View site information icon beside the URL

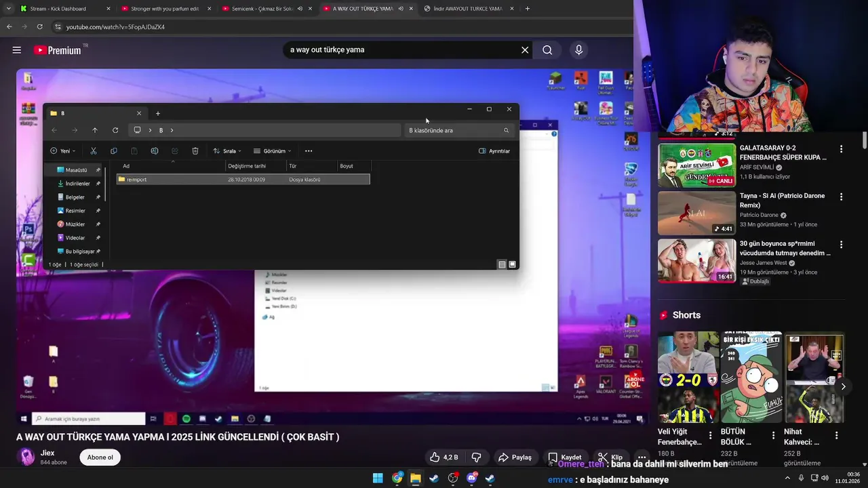point(58,26)
